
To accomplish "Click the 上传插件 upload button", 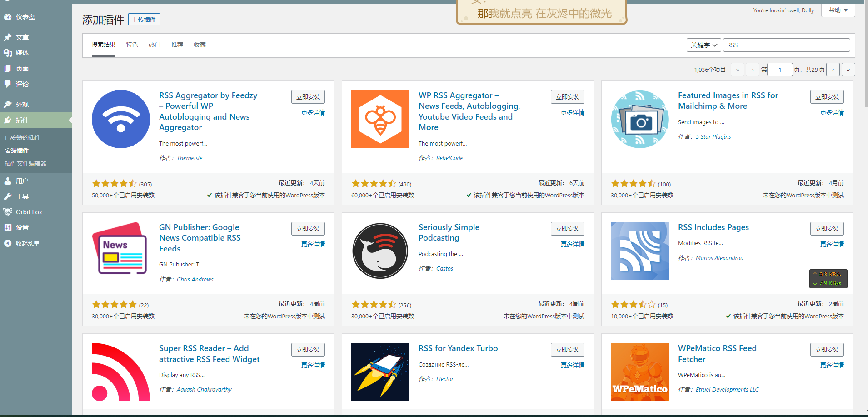I will click(144, 20).
